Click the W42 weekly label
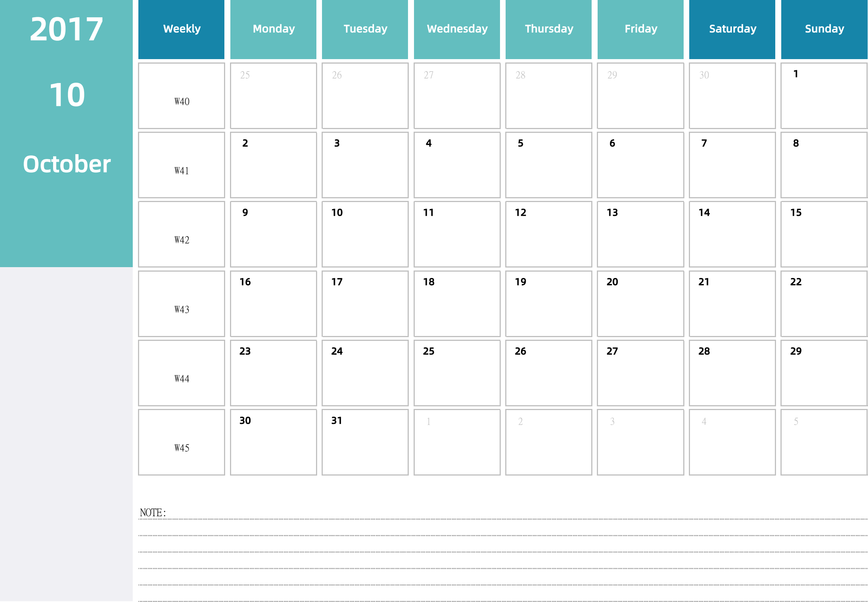The image size is (868, 602). (182, 239)
